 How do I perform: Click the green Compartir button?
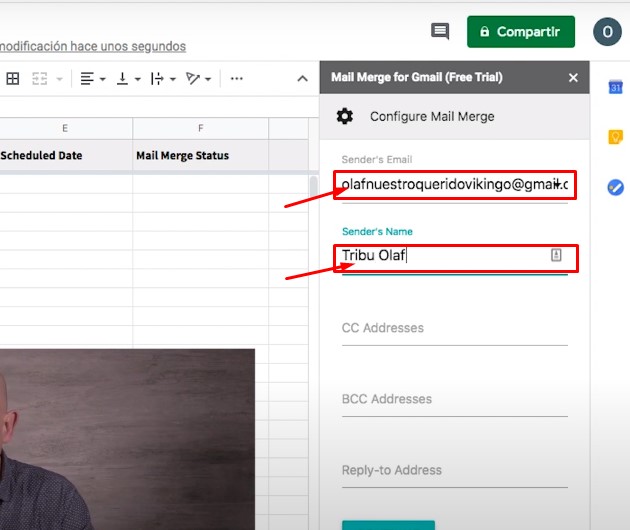521,32
